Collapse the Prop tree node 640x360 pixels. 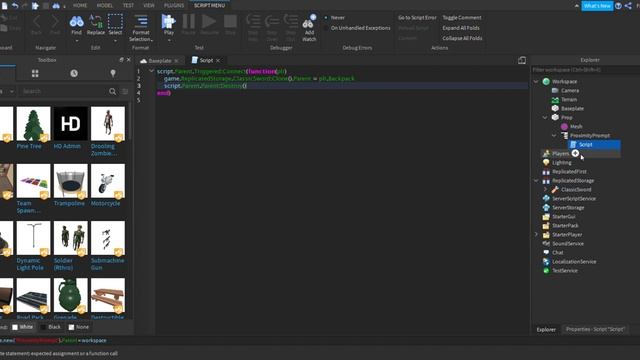[545, 117]
